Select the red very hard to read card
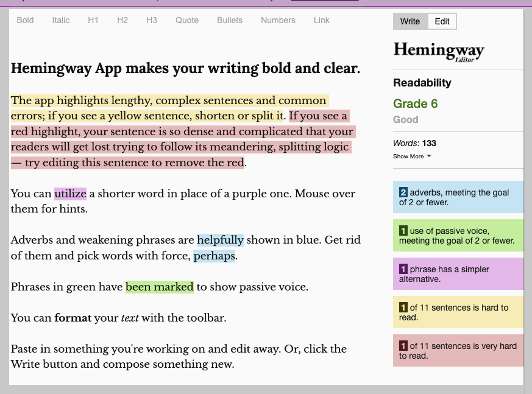The image size is (532, 394). point(458,350)
